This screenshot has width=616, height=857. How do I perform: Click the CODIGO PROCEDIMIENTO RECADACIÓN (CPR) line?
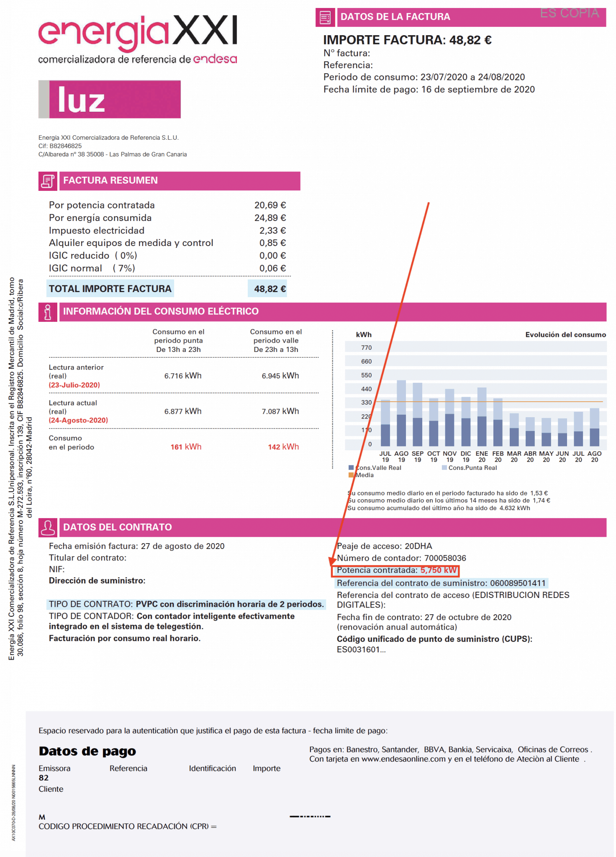(128, 826)
